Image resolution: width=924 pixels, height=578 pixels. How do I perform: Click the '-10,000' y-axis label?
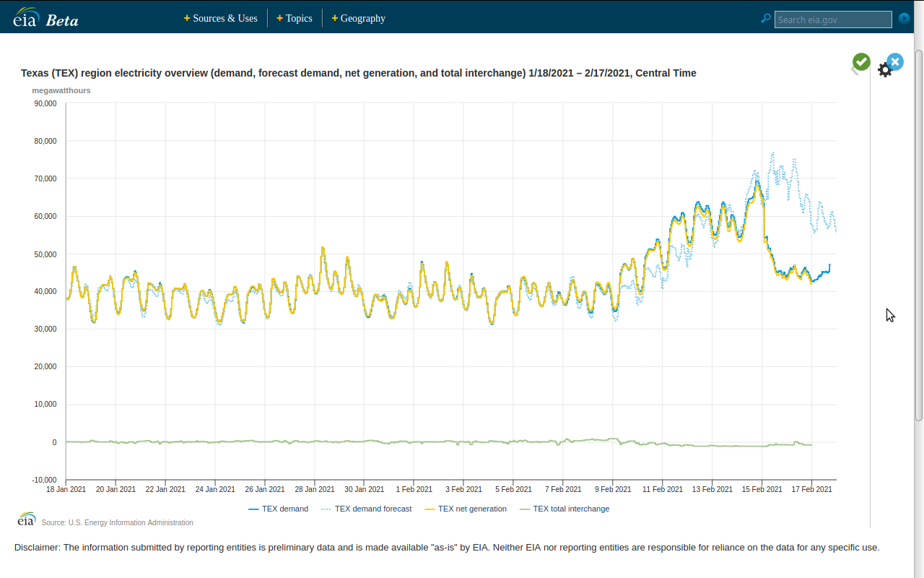click(x=44, y=480)
